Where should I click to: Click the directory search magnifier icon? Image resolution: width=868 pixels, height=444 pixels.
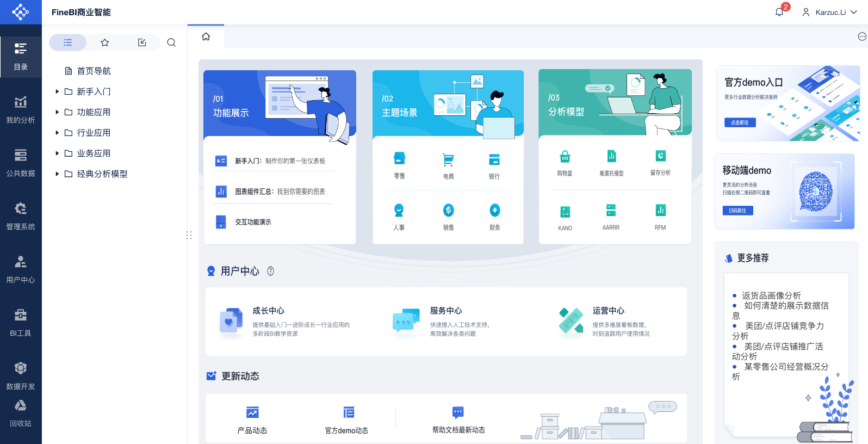pos(171,42)
